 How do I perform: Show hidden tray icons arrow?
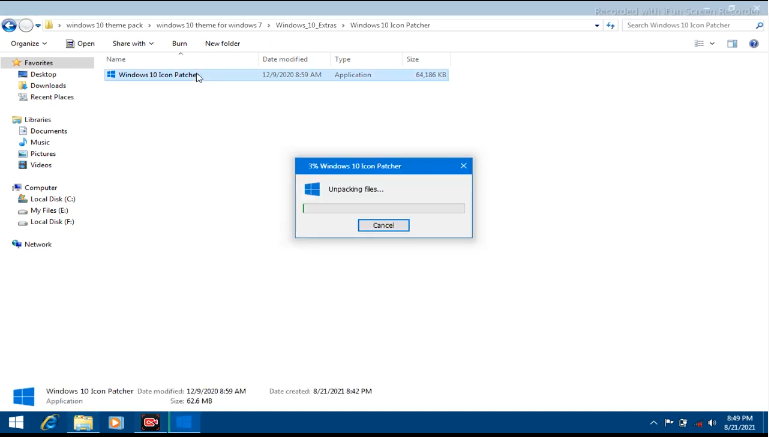coord(654,423)
